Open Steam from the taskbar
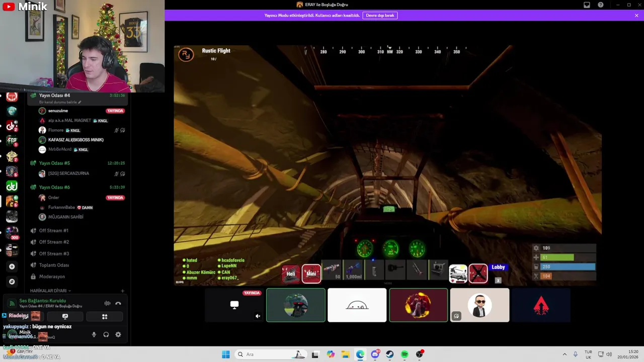Image resolution: width=644 pixels, height=362 pixels. coord(390,354)
